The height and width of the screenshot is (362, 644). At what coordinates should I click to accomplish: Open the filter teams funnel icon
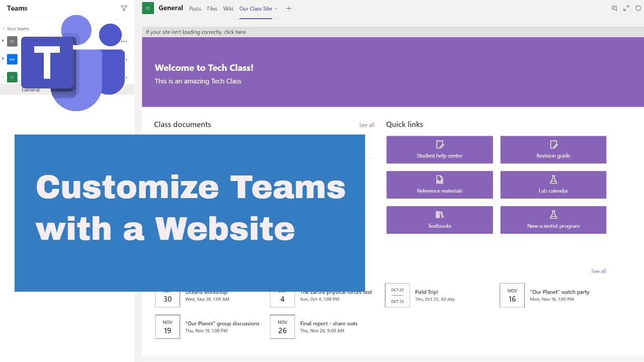click(x=124, y=9)
